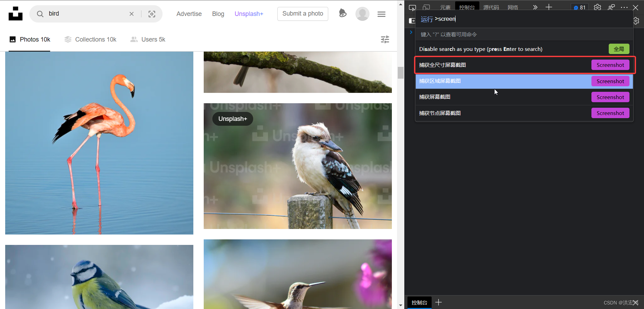The height and width of the screenshot is (309, 644).
Task: Open DevTools settings gear
Action: click(597, 7)
